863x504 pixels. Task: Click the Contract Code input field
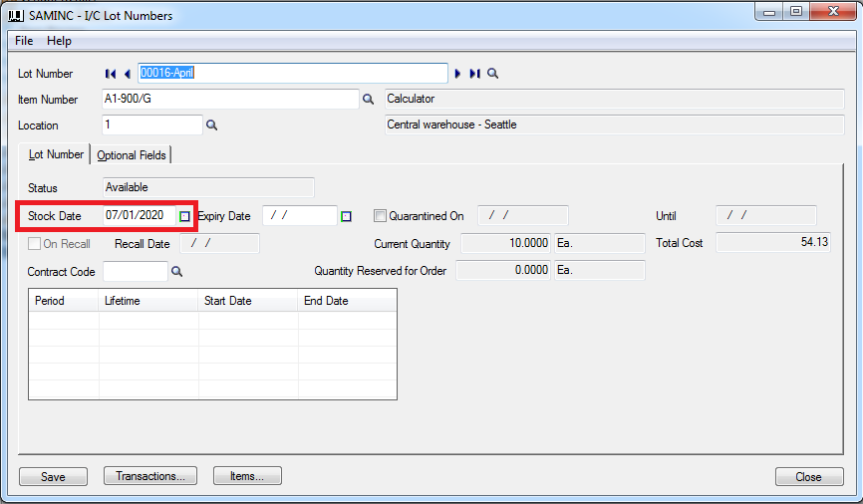tap(136, 271)
